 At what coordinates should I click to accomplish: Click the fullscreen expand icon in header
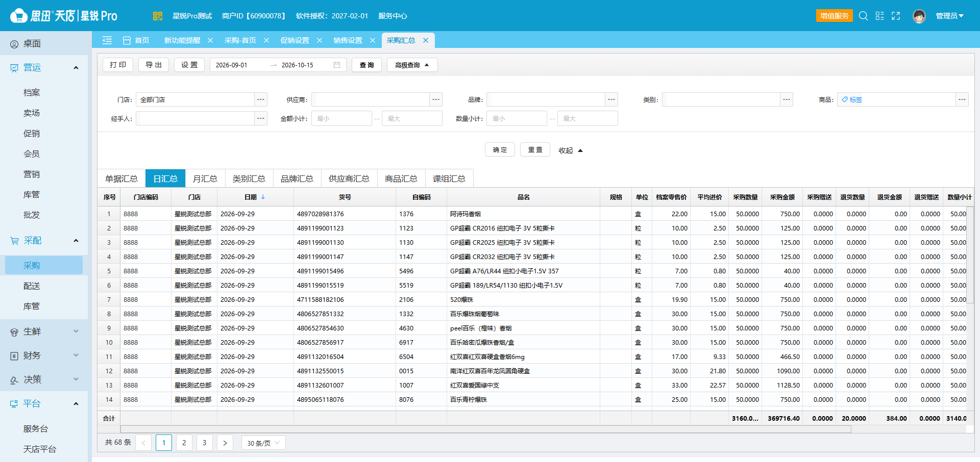(896, 16)
